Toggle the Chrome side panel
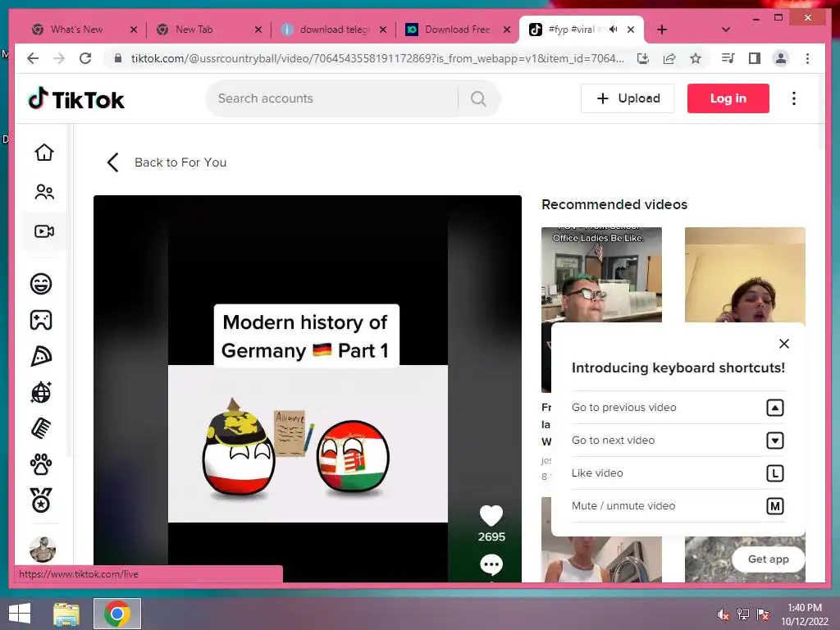The width and height of the screenshot is (840, 630). pos(755,58)
